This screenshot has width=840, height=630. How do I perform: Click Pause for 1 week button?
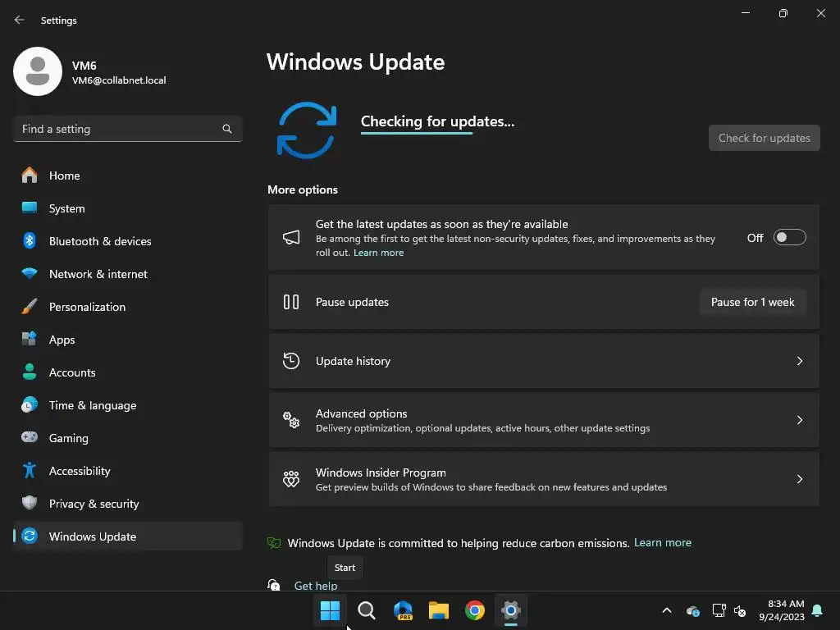(753, 302)
